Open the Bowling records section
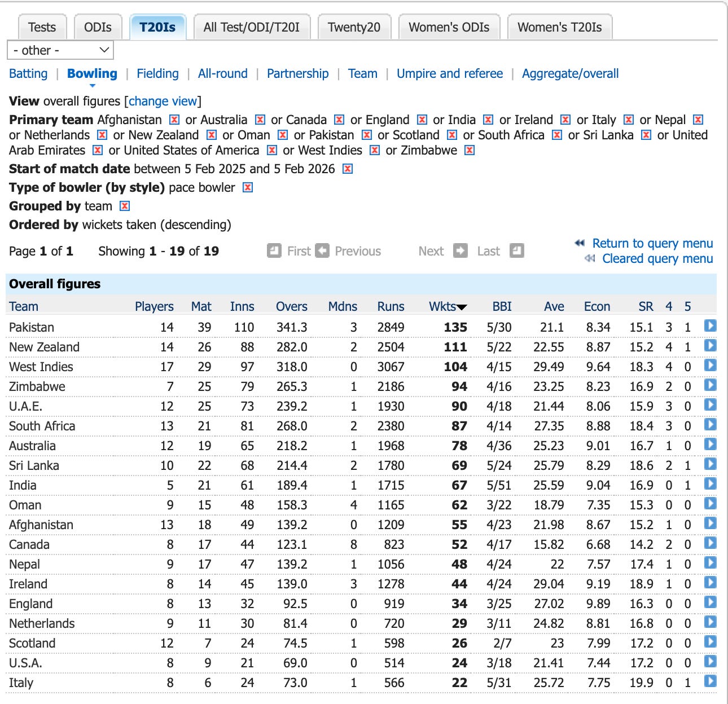 pyautogui.click(x=92, y=73)
